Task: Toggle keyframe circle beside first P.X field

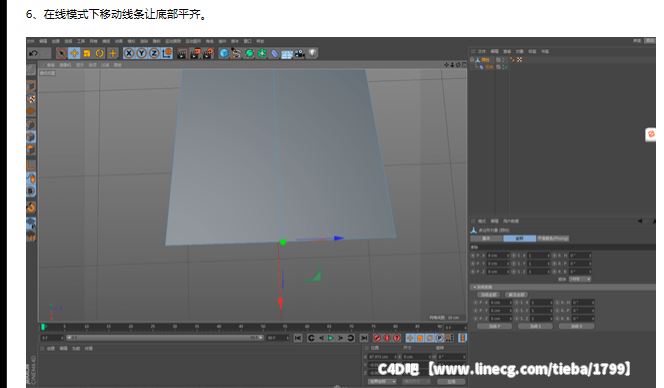Action: coord(473,256)
